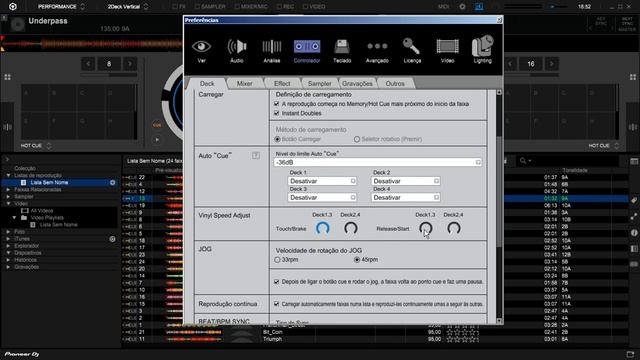Screen dimensions: 640x360
Task: Open the Áudio preferences category
Action: click(x=237, y=51)
